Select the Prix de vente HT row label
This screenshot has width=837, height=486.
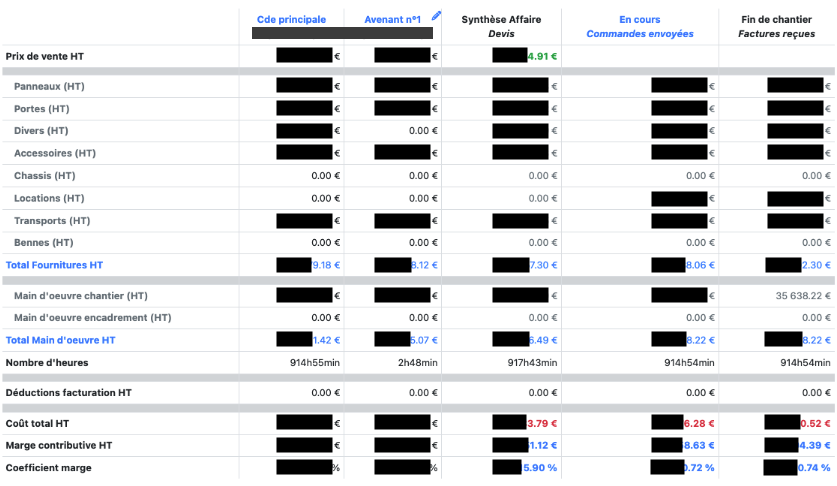pyautogui.click(x=45, y=57)
